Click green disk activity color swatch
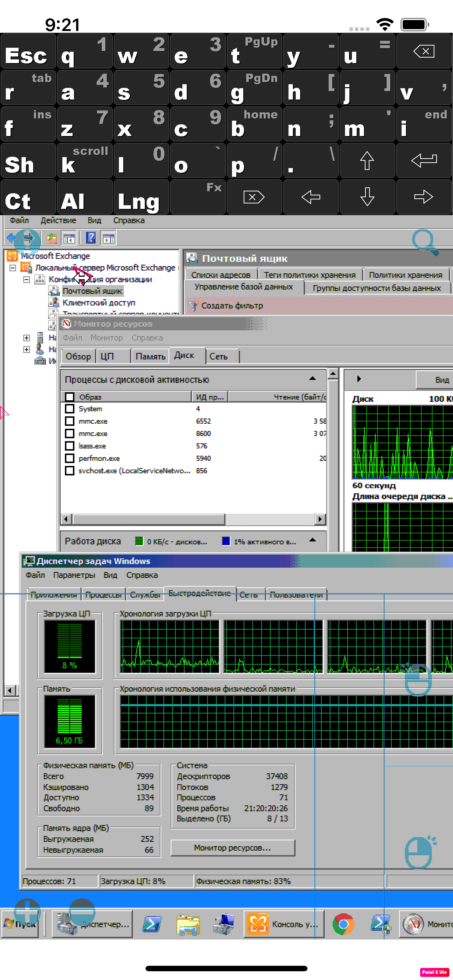The width and height of the screenshot is (453, 980). 139,541
